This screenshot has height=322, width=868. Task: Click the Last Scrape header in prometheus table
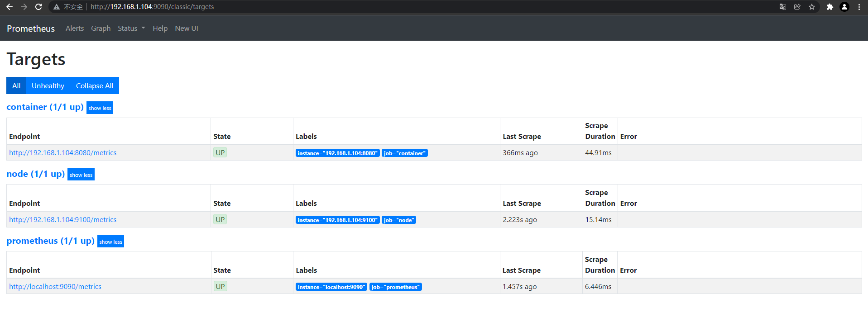click(522, 270)
